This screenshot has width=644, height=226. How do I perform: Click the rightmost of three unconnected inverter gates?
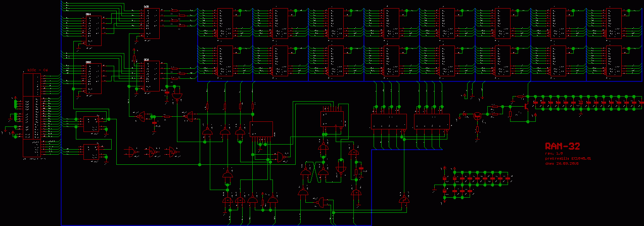pyautogui.click(x=173, y=151)
